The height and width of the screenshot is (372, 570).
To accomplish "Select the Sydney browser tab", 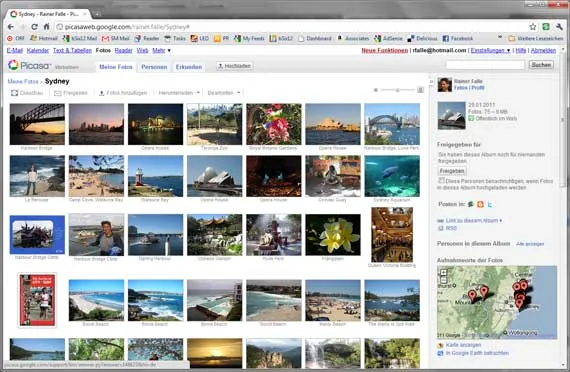I will point(48,14).
